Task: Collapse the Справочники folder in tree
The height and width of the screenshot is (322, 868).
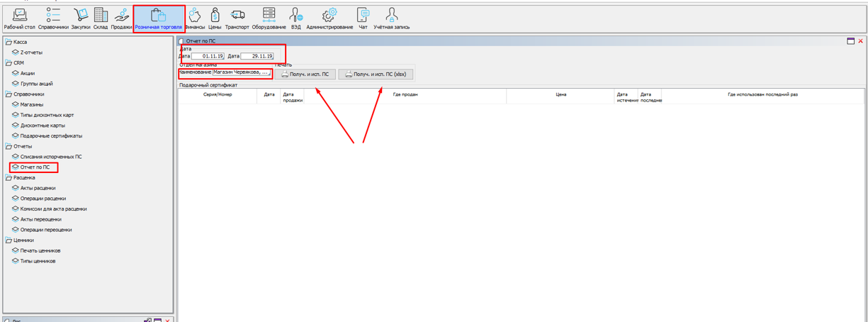Action: (9, 94)
